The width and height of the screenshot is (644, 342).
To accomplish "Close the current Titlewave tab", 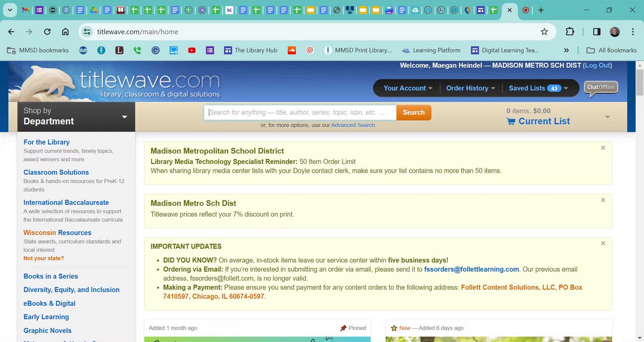I will (509, 10).
